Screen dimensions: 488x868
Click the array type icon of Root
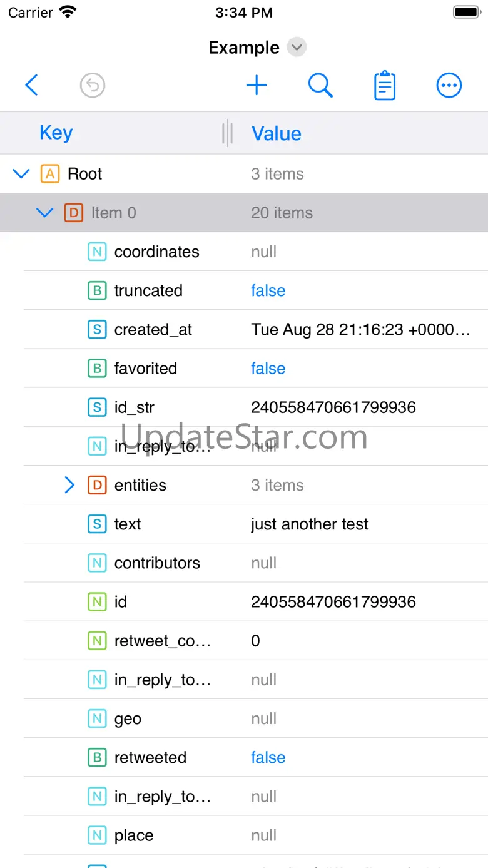click(x=50, y=173)
